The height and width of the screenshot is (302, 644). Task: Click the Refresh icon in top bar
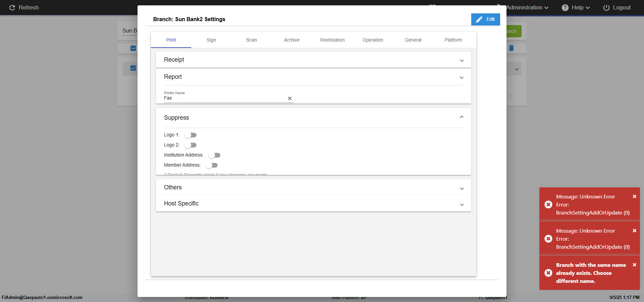coord(12,8)
